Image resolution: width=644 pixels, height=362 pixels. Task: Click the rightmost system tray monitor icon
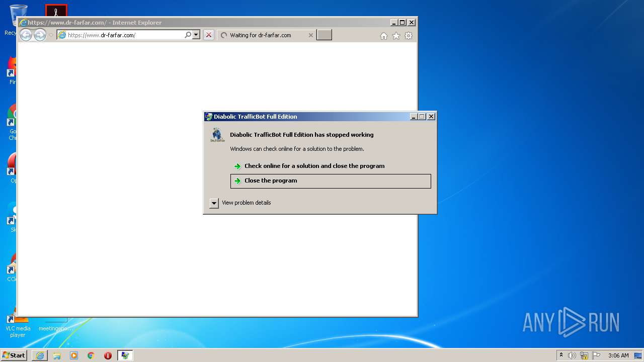pos(638,355)
